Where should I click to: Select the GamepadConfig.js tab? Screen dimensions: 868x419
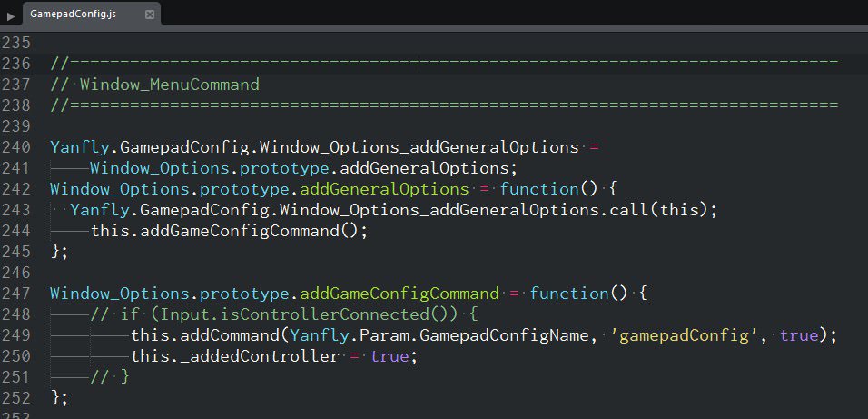pyautogui.click(x=92, y=15)
